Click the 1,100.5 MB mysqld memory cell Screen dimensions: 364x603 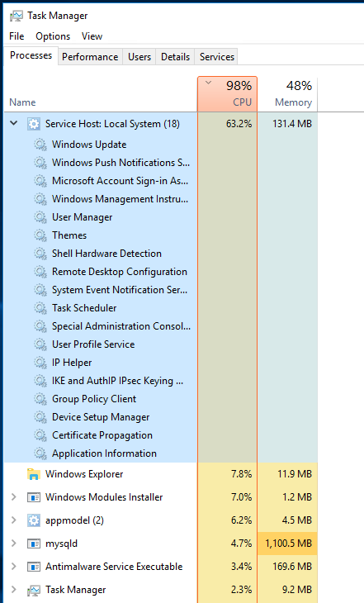(x=287, y=544)
